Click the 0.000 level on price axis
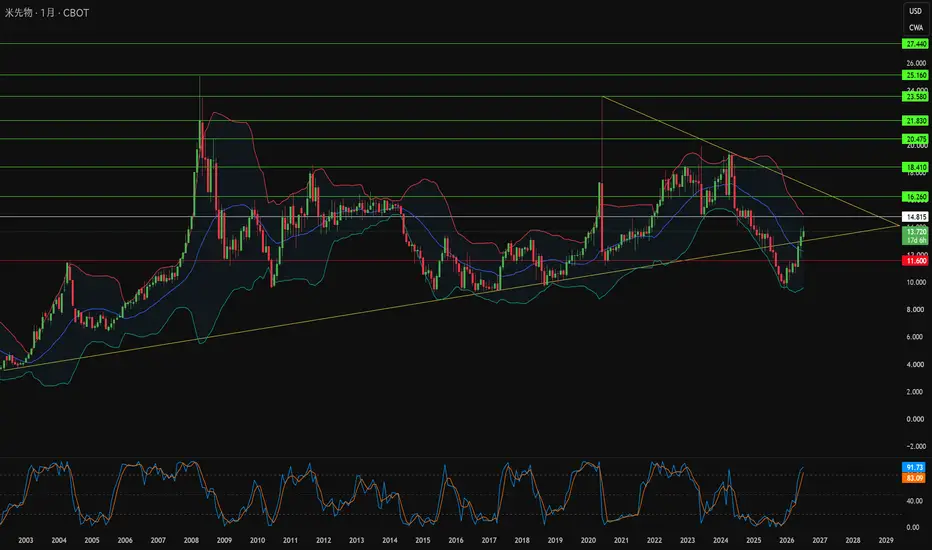Screen dimensions: 932x550 click(915, 419)
